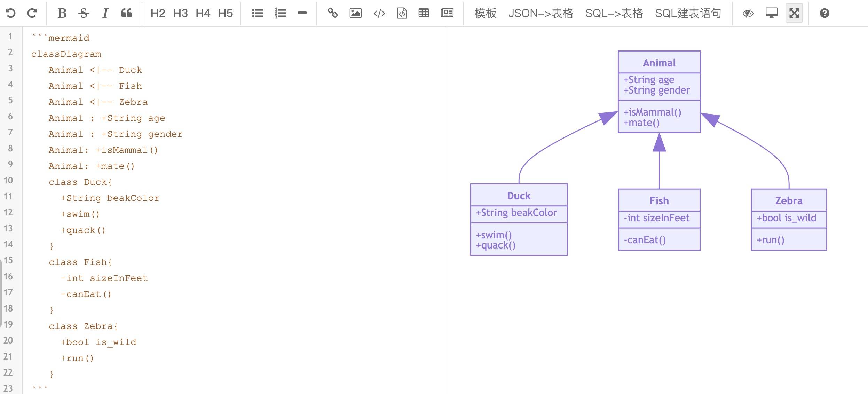Open the 模板 template menu

pos(486,13)
